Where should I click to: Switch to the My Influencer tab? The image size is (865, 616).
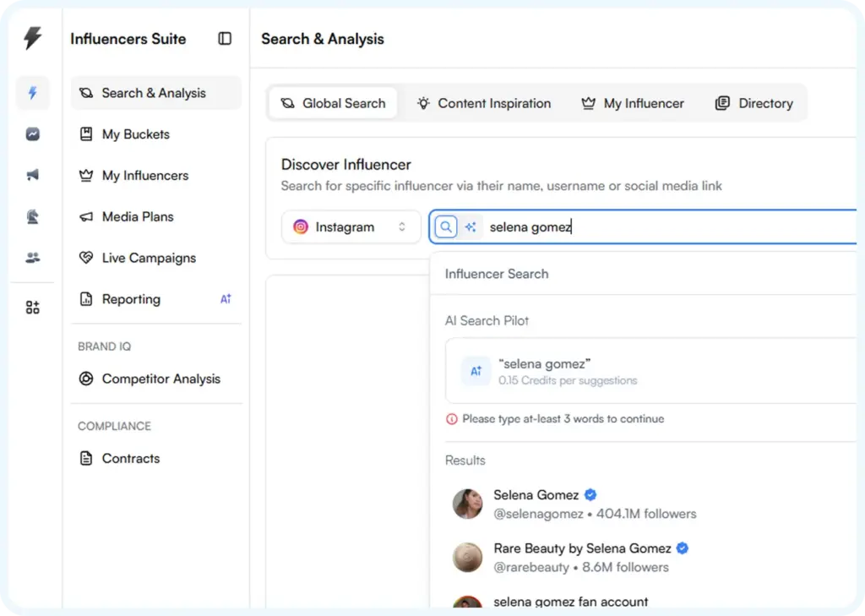633,103
